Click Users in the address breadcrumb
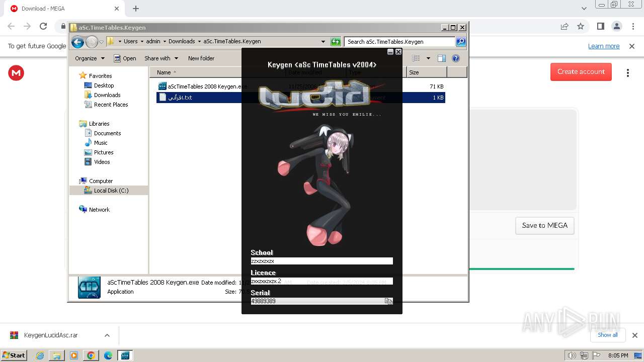Image resolution: width=644 pixels, height=362 pixels. [130, 42]
